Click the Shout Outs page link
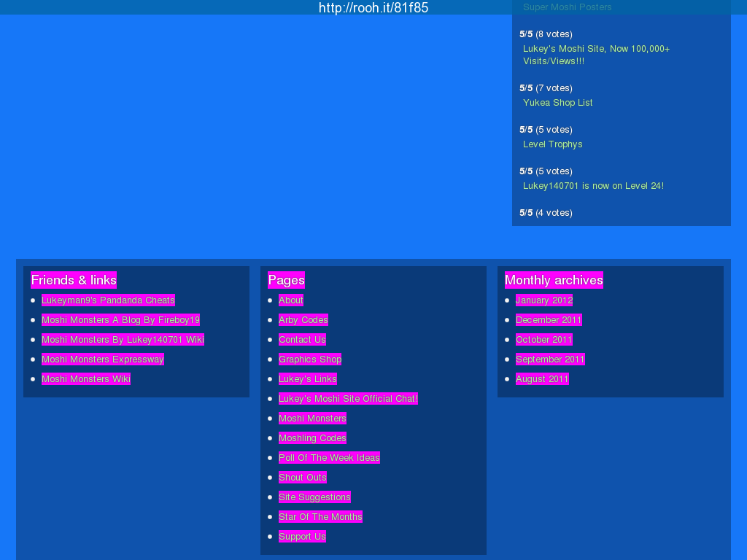Image resolution: width=747 pixels, height=560 pixels. point(302,478)
